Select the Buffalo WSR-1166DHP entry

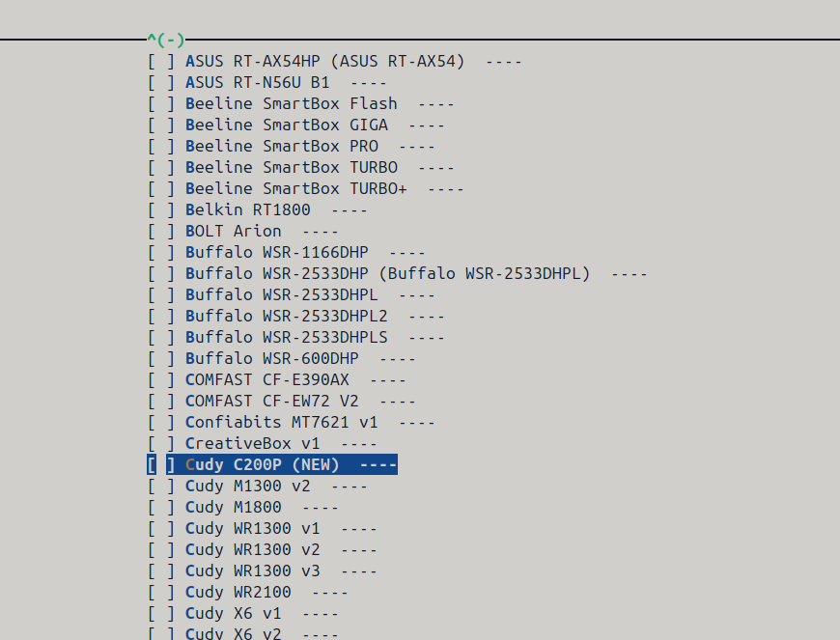[x=286, y=253]
